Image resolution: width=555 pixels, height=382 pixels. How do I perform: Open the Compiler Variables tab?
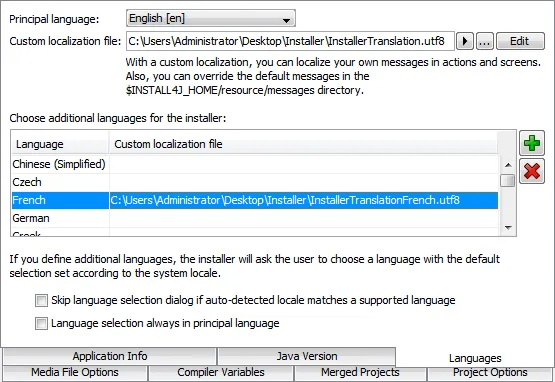[221, 373]
